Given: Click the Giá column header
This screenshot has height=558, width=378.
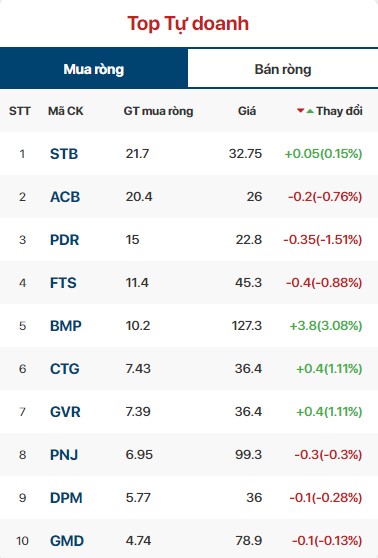Looking at the screenshot, I should coord(247,111).
